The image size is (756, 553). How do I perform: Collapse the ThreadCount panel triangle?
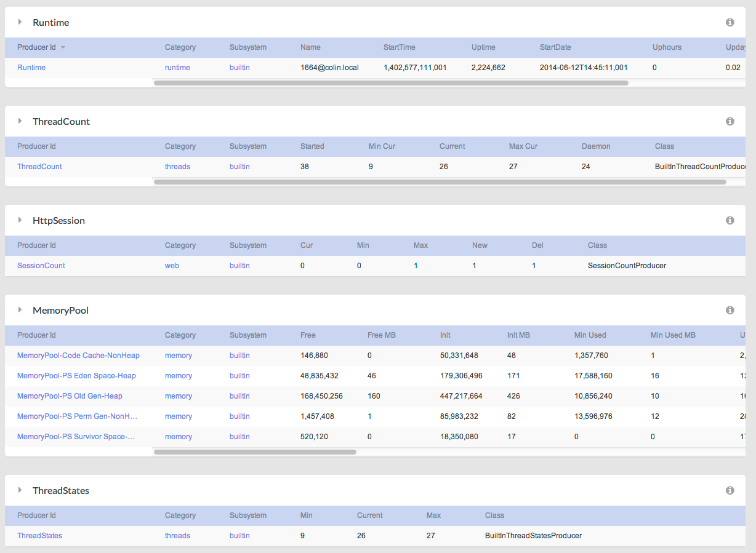[20, 121]
